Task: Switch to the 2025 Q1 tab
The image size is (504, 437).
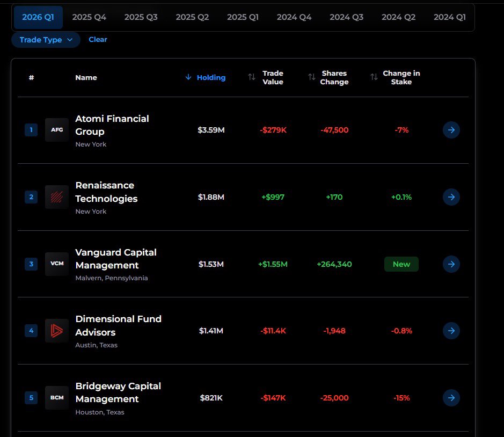Action: [243, 17]
